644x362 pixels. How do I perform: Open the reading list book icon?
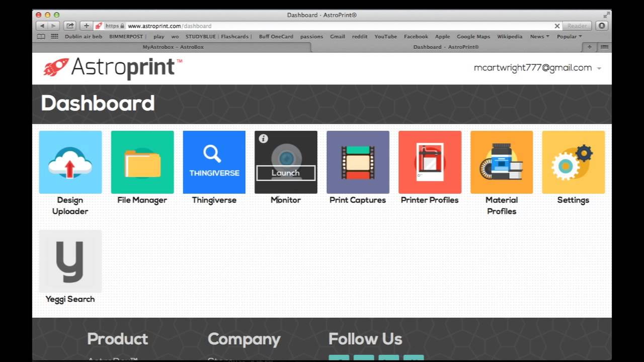(x=41, y=37)
